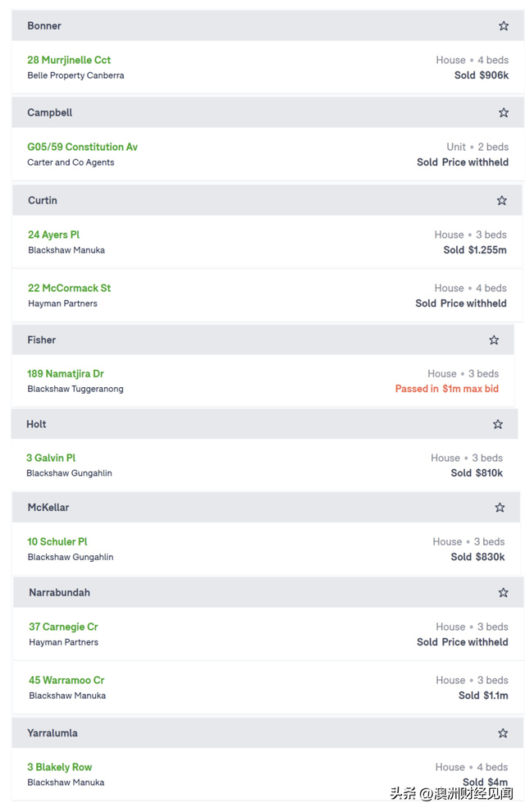The image size is (525, 812).
Task: Click the Passed in $1m max bid result
Action: [x=447, y=389]
